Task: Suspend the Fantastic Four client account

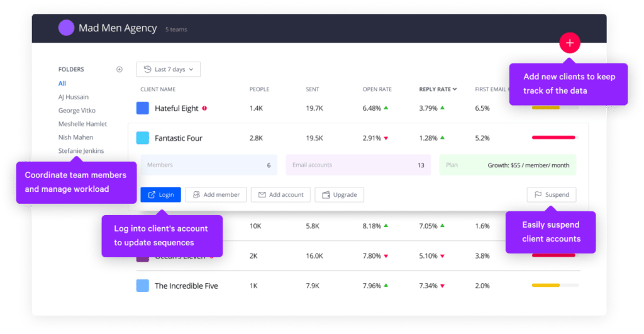Action: coord(551,195)
